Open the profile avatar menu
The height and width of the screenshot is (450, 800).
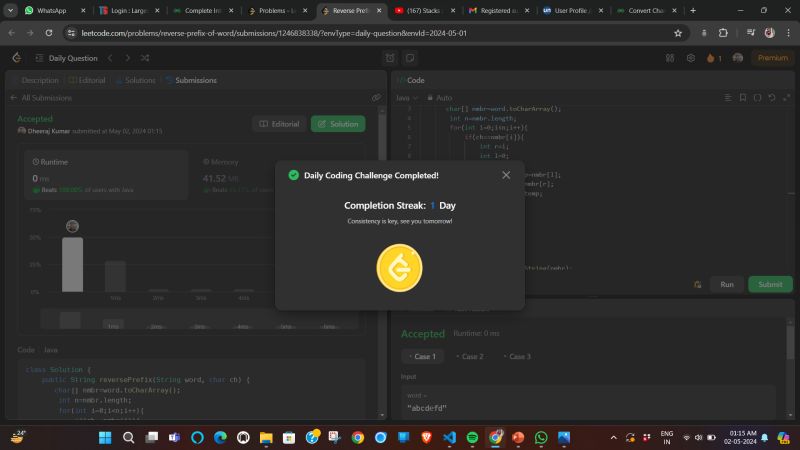tap(738, 58)
